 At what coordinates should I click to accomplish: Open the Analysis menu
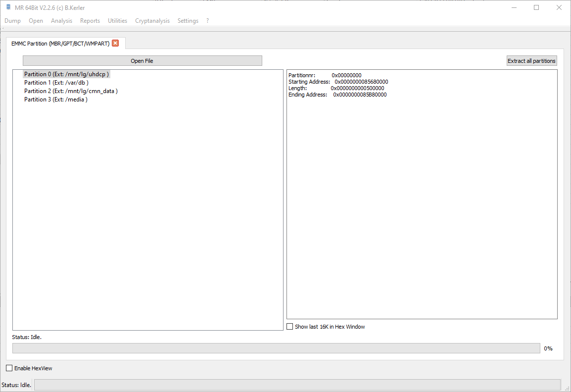(61, 21)
